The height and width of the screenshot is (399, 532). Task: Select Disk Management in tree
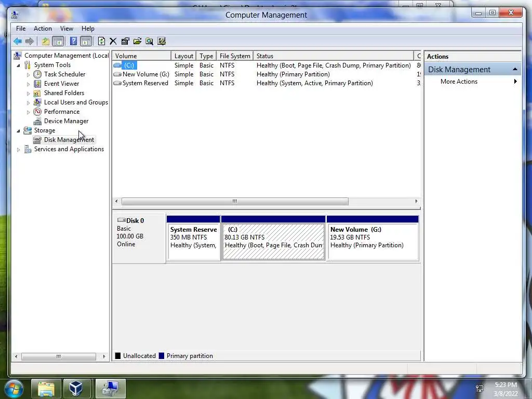point(69,140)
